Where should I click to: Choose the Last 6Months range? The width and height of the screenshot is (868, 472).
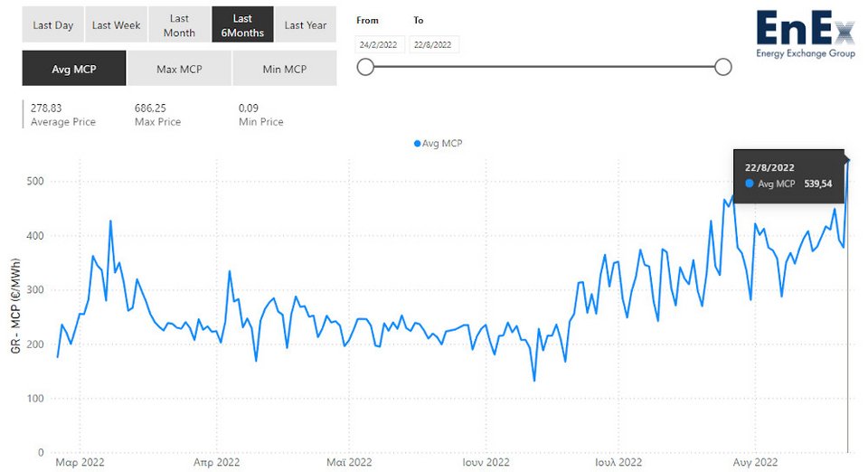pos(242,25)
